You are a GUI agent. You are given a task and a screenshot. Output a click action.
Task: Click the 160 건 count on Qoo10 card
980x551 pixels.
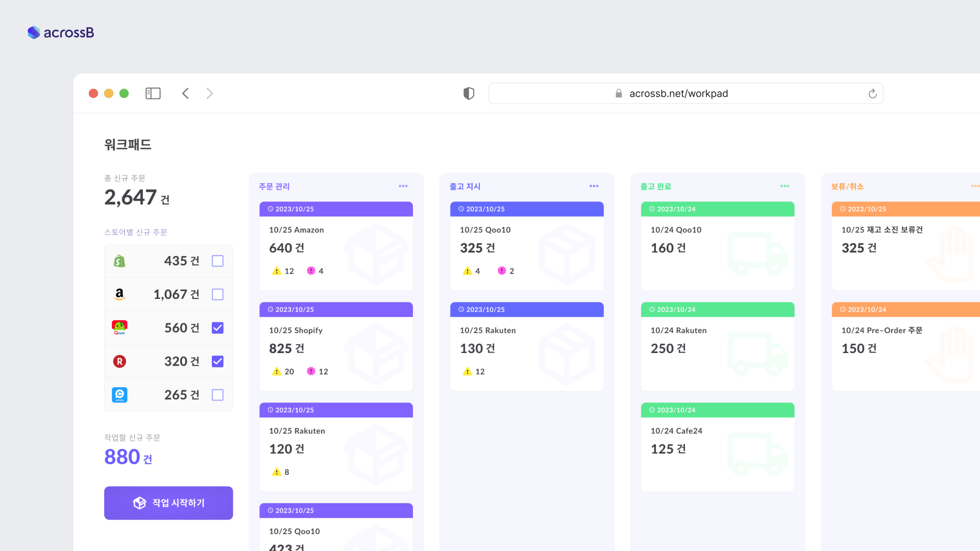click(668, 248)
